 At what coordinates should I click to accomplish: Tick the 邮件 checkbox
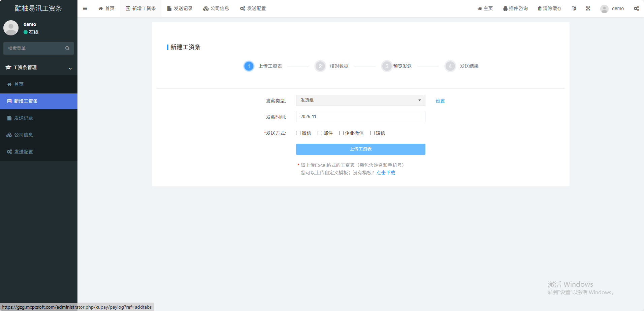pos(320,133)
